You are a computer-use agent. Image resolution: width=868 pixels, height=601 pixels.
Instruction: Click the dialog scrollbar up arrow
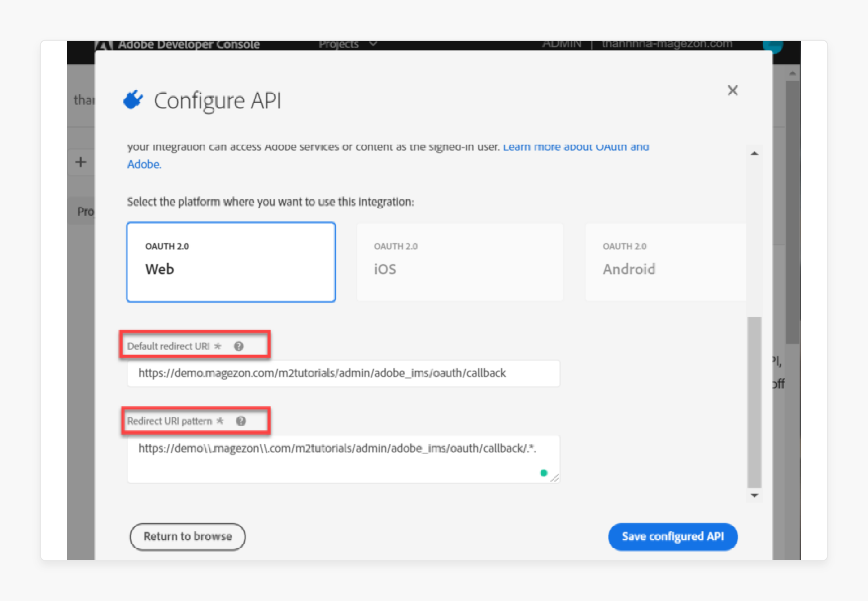754,153
